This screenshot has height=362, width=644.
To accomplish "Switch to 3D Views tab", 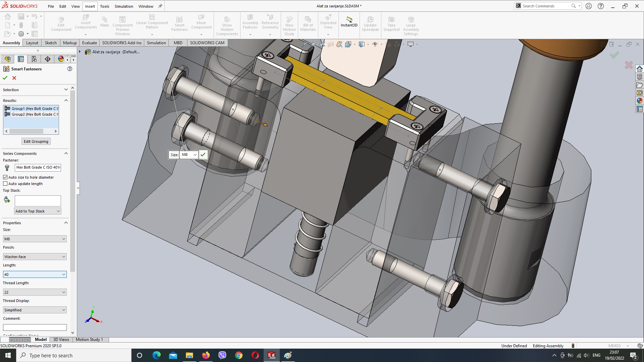I will [x=61, y=339].
